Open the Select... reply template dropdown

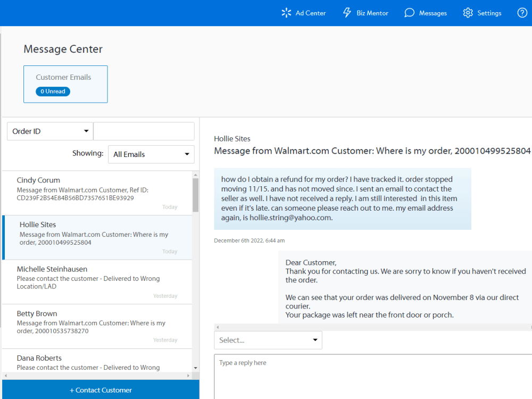pyautogui.click(x=268, y=340)
